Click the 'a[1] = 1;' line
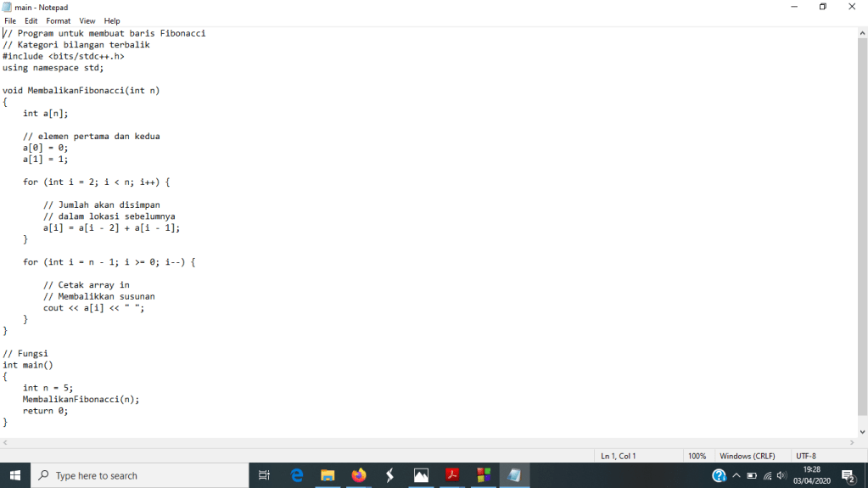868x488 pixels. click(x=45, y=159)
